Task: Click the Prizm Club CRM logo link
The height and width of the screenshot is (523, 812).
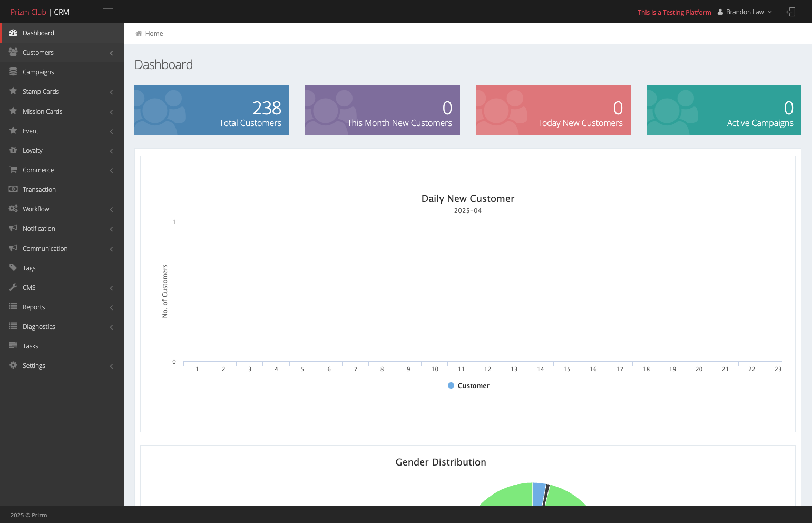Action: click(x=40, y=12)
